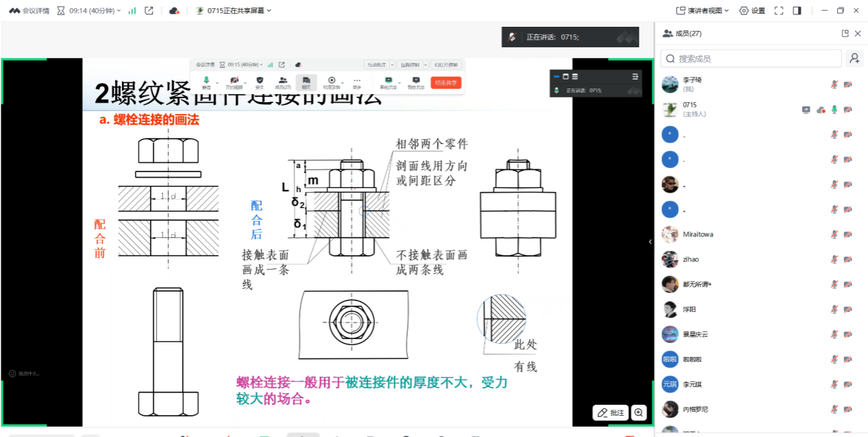Enter fullscreen mode
The height and width of the screenshot is (437, 868).
coord(779,10)
